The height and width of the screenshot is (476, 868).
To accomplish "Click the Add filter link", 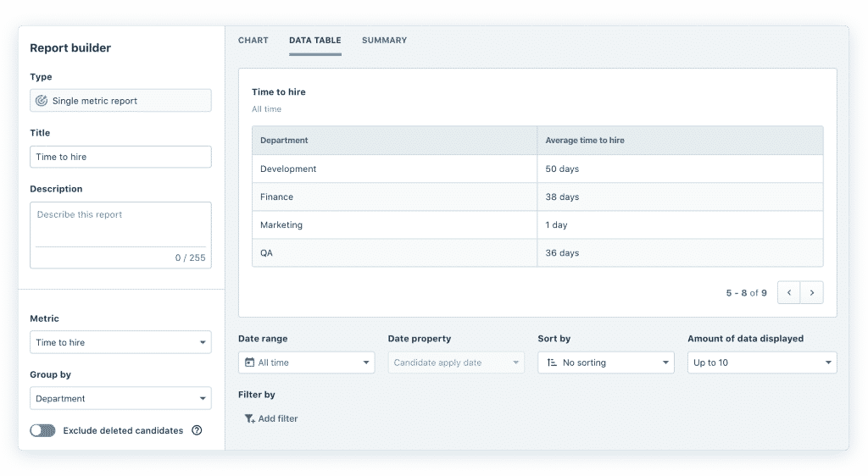I will pos(277,418).
